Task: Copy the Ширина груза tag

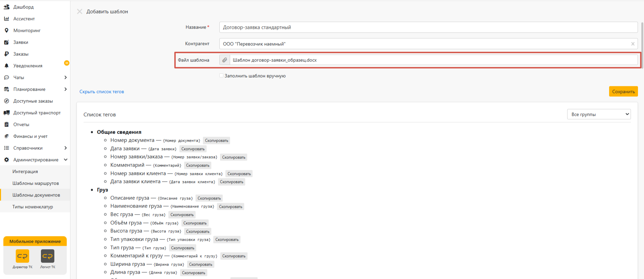Action: [201, 264]
